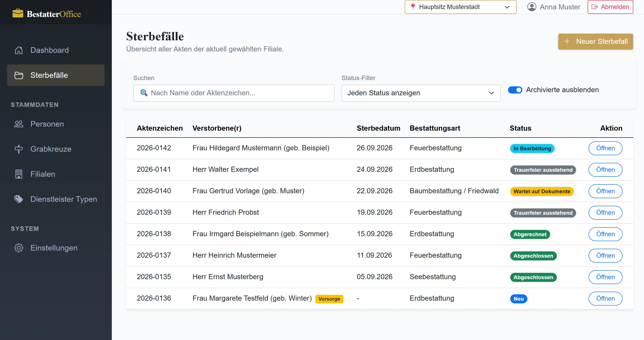Click the In Bearbeitung status badge
Image resolution: width=644 pixels, height=340 pixels.
(x=532, y=149)
